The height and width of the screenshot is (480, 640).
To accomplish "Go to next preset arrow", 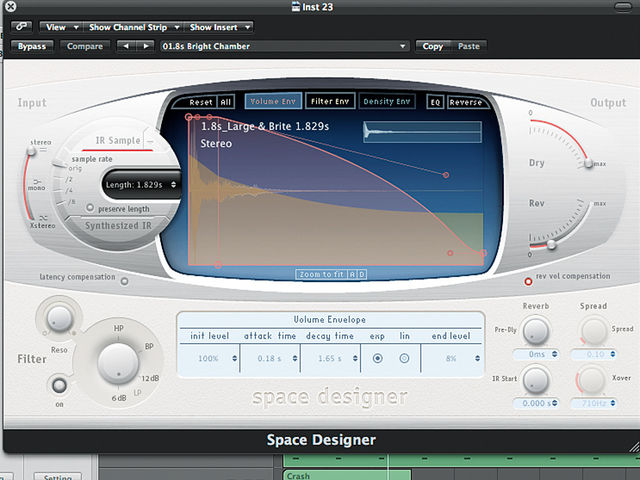I will [145, 46].
